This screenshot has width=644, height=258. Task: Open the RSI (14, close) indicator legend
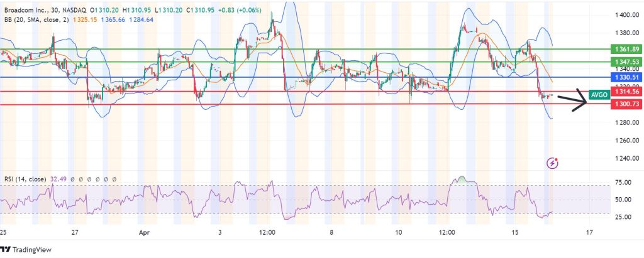click(x=25, y=180)
